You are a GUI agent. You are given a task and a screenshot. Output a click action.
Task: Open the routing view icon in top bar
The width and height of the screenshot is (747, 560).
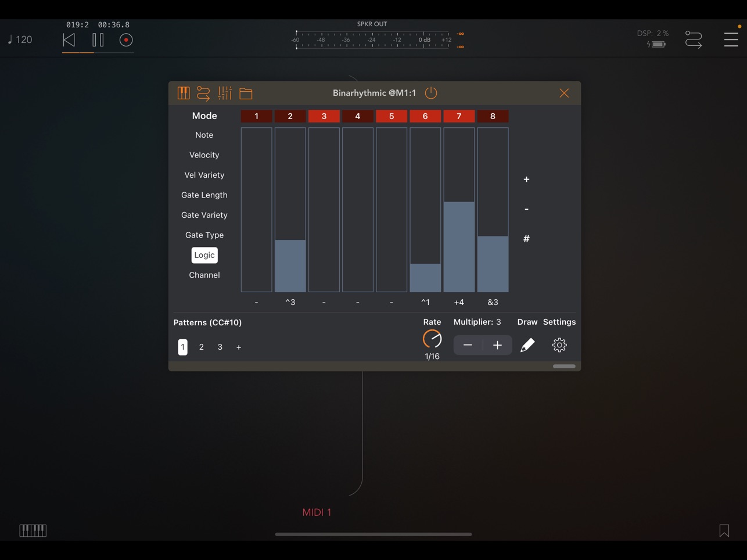click(694, 40)
